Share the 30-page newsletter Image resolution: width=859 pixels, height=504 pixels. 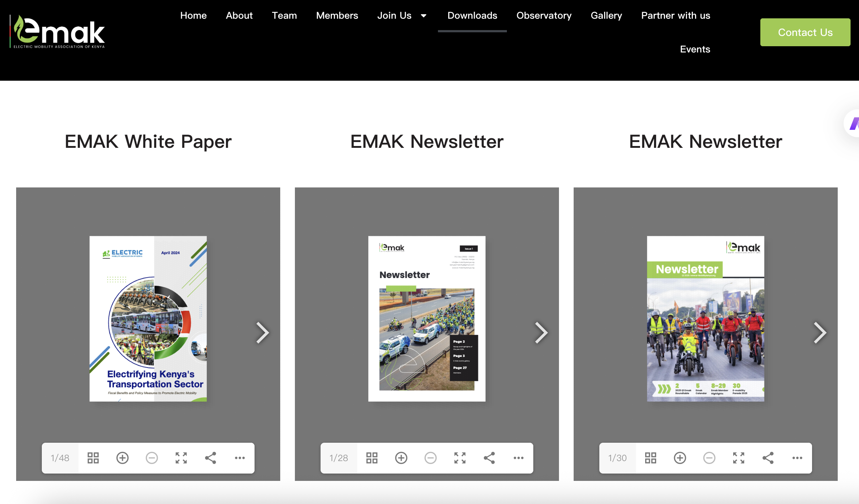click(768, 458)
